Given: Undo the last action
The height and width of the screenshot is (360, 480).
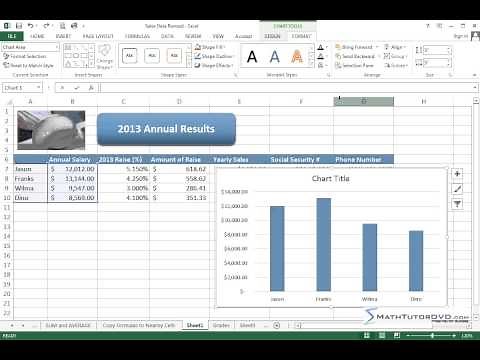Looking at the screenshot, I should point(30,26).
